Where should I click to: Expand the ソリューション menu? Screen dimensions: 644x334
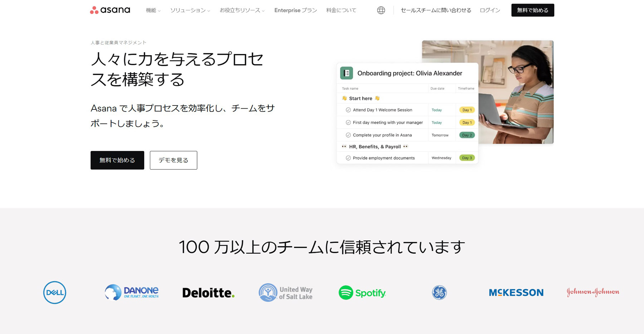(190, 10)
